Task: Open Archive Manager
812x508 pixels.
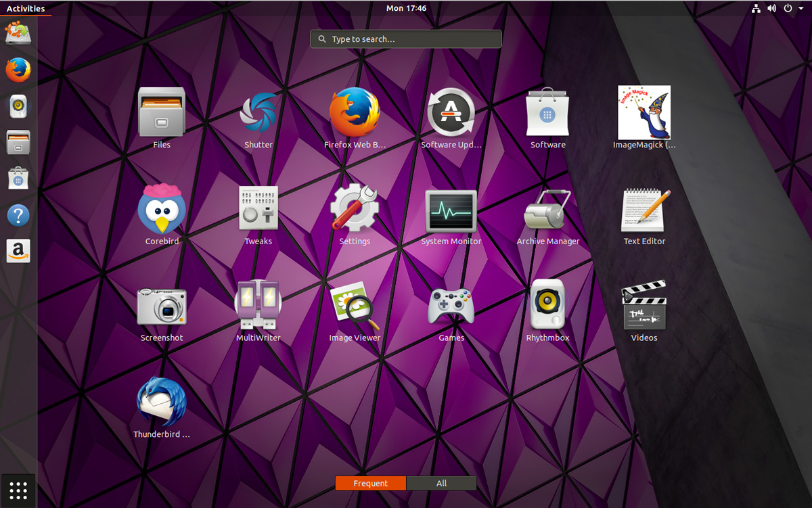Action: [547, 210]
